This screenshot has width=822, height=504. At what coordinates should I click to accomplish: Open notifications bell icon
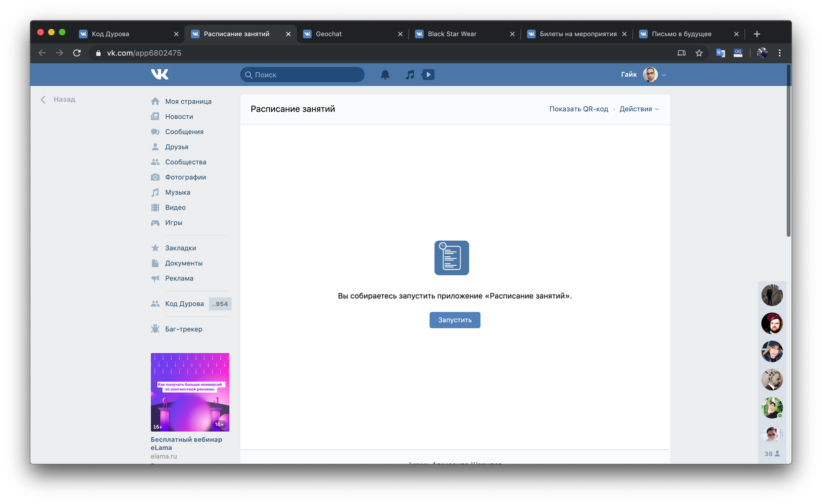pyautogui.click(x=385, y=75)
